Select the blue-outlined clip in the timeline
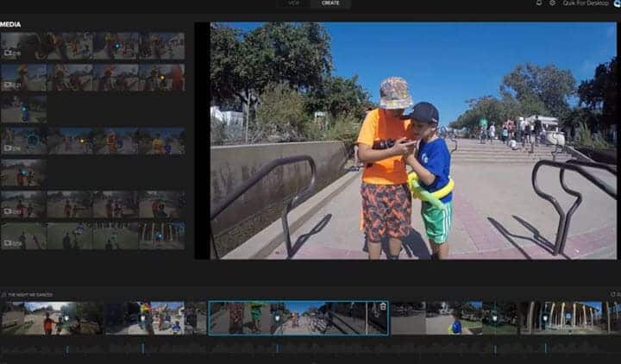The height and width of the screenshot is (364, 621). (298, 317)
